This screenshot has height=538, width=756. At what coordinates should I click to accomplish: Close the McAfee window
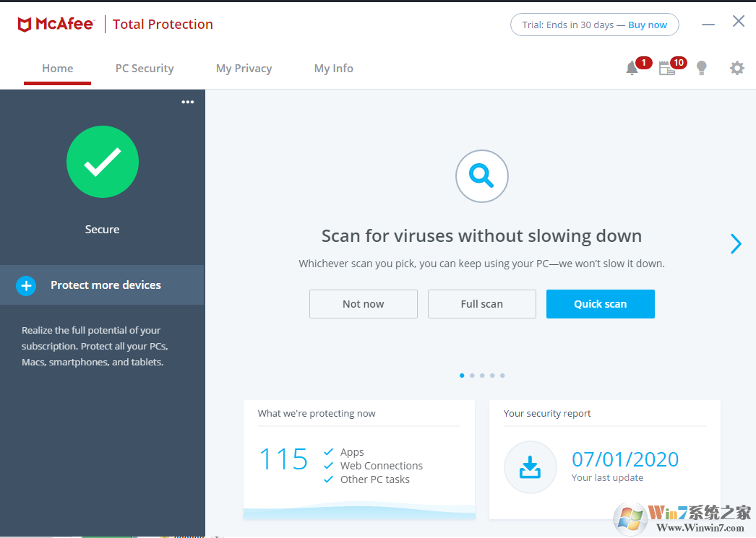pos(738,21)
